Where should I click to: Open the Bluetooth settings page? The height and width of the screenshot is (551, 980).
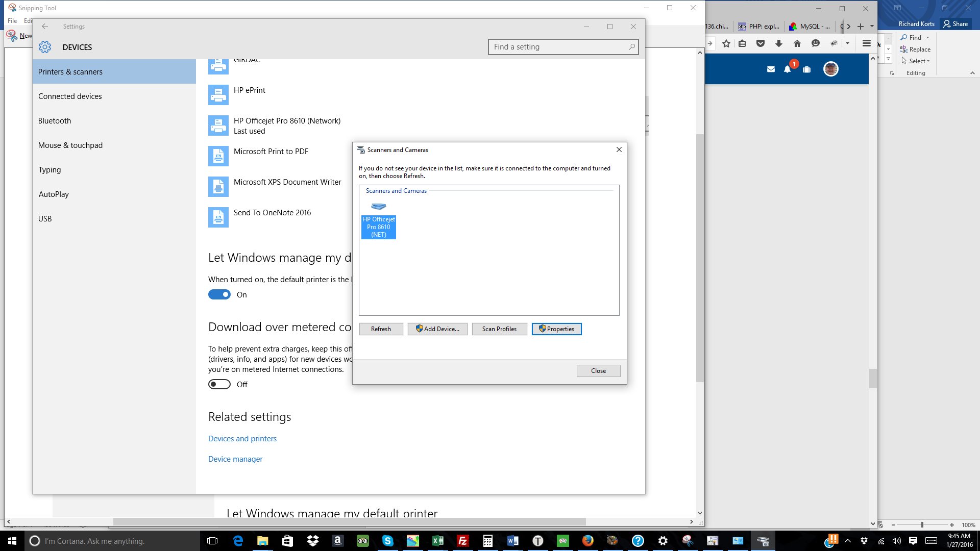(x=55, y=120)
